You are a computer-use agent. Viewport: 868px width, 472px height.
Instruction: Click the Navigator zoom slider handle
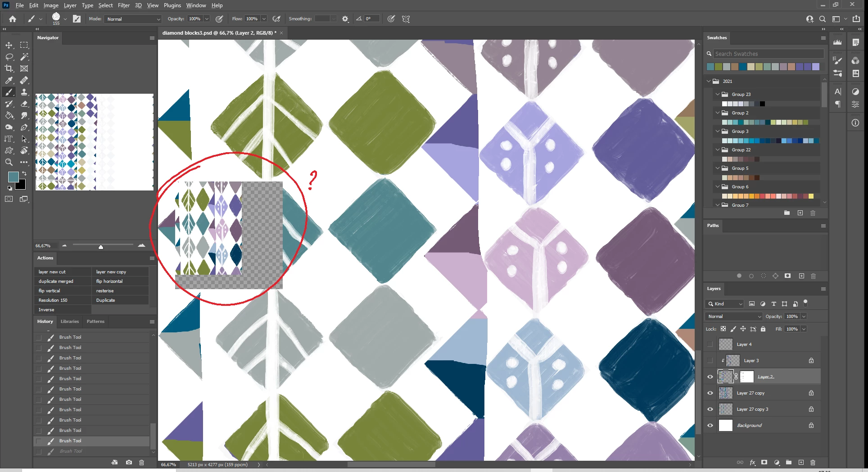[101, 247]
